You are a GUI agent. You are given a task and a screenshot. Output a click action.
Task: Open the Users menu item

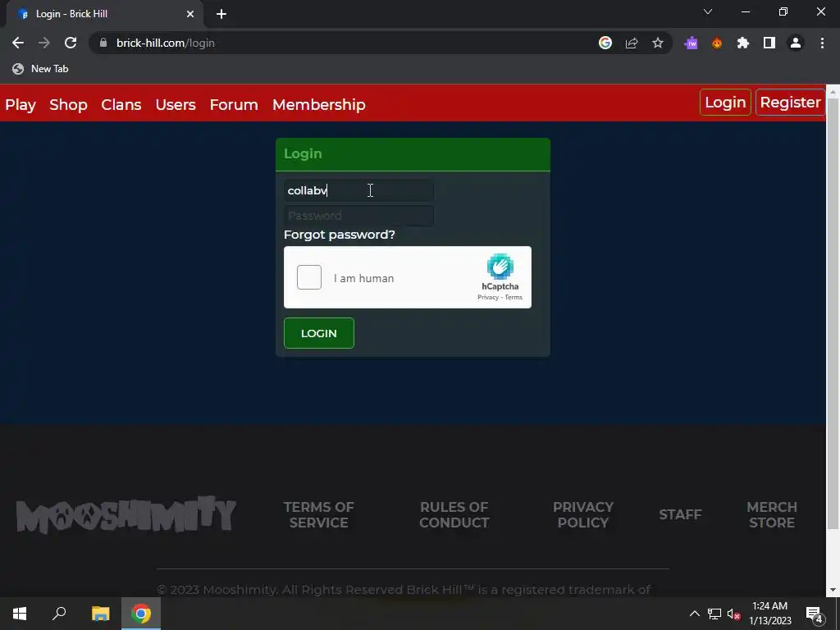pos(176,104)
